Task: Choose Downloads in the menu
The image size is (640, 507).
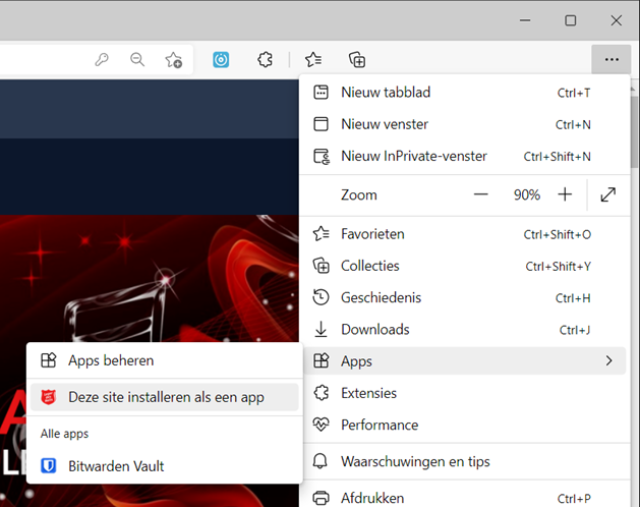Action: coord(374,330)
